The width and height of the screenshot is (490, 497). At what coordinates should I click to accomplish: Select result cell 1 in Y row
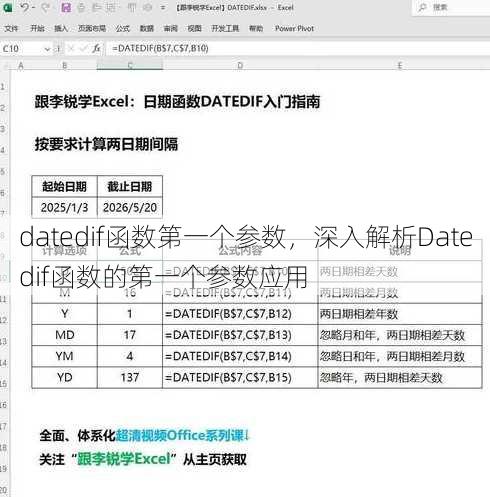pos(130,314)
